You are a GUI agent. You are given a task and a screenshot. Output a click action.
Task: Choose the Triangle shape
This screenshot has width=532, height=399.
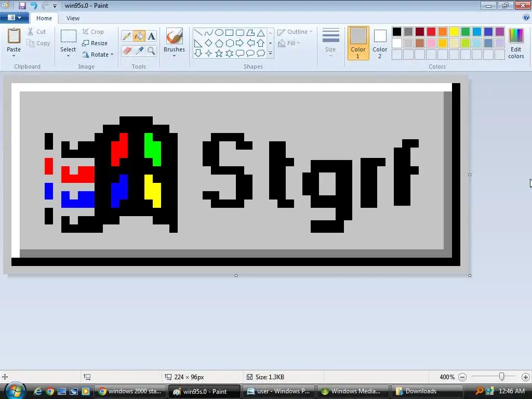261,33
